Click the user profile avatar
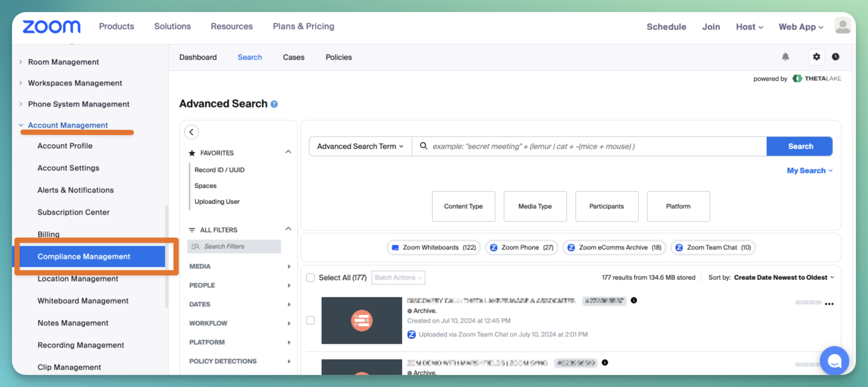 843,26
